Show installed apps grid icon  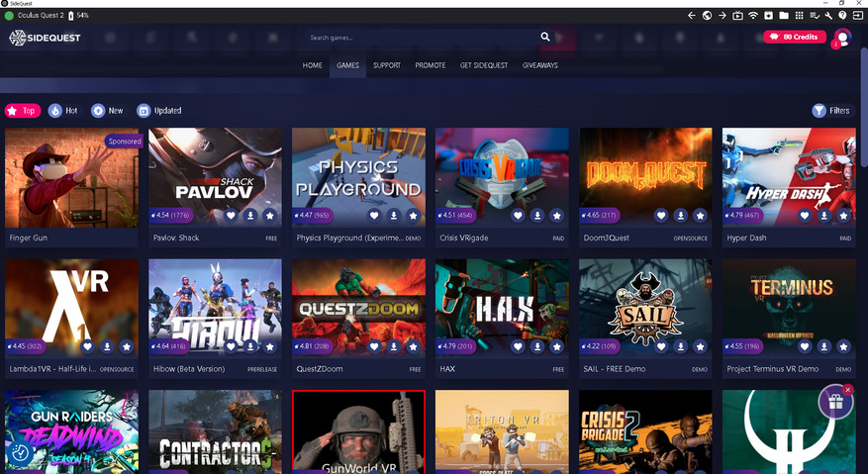click(799, 16)
